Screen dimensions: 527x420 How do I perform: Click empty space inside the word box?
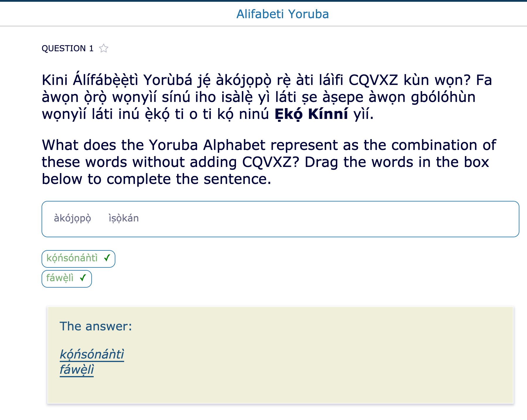(x=322, y=219)
